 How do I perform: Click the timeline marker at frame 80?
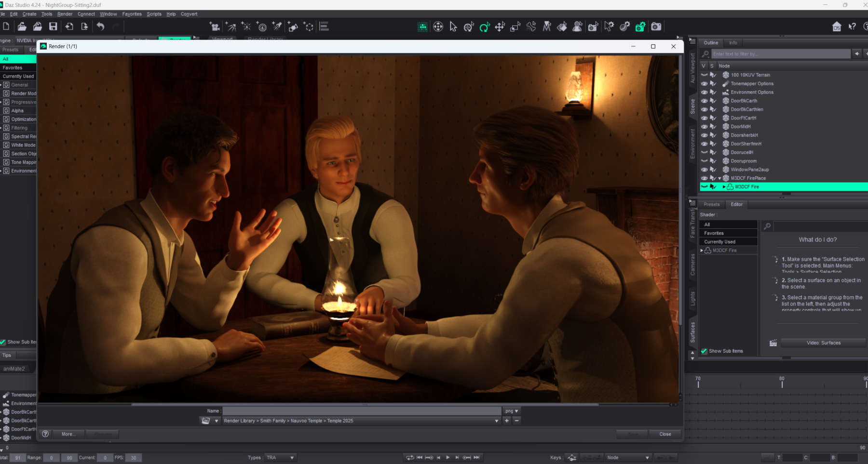point(782,384)
